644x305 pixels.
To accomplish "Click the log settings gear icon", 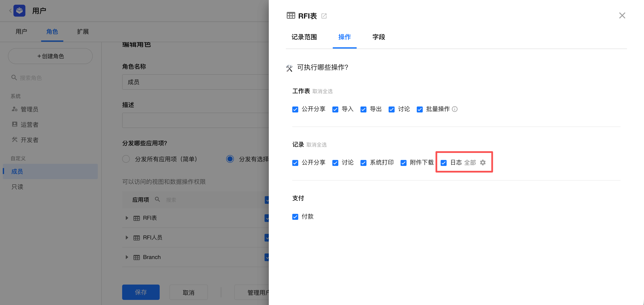I will [483, 163].
